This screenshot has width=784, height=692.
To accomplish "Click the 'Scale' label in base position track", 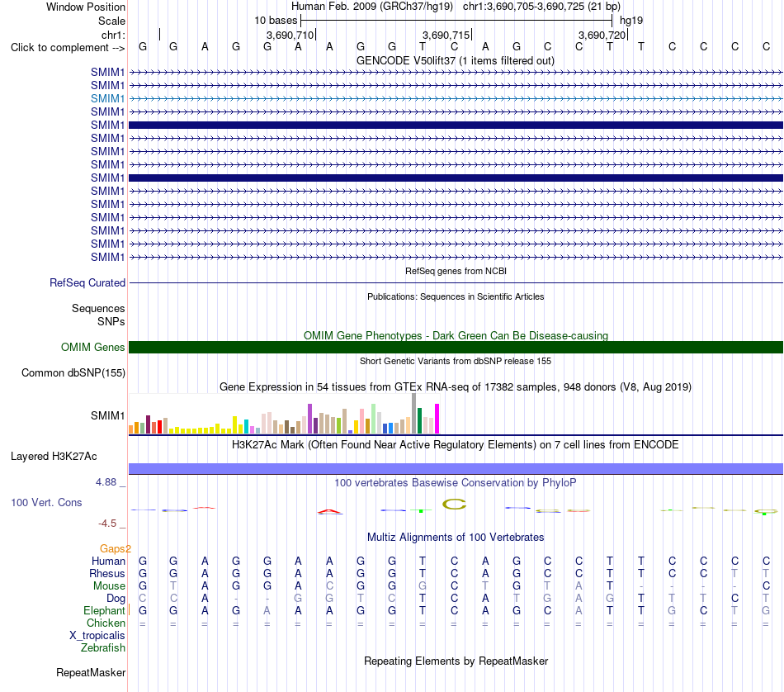I will click(x=111, y=21).
